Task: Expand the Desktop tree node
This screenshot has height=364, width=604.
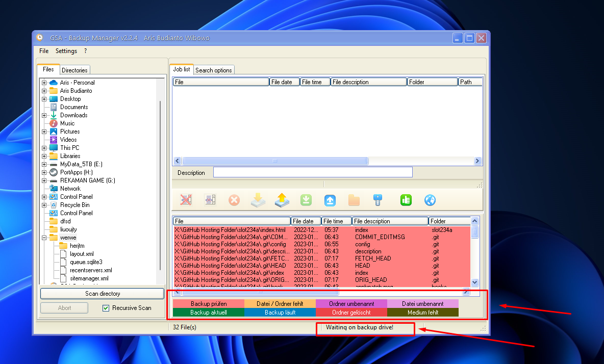Action: pos(44,99)
